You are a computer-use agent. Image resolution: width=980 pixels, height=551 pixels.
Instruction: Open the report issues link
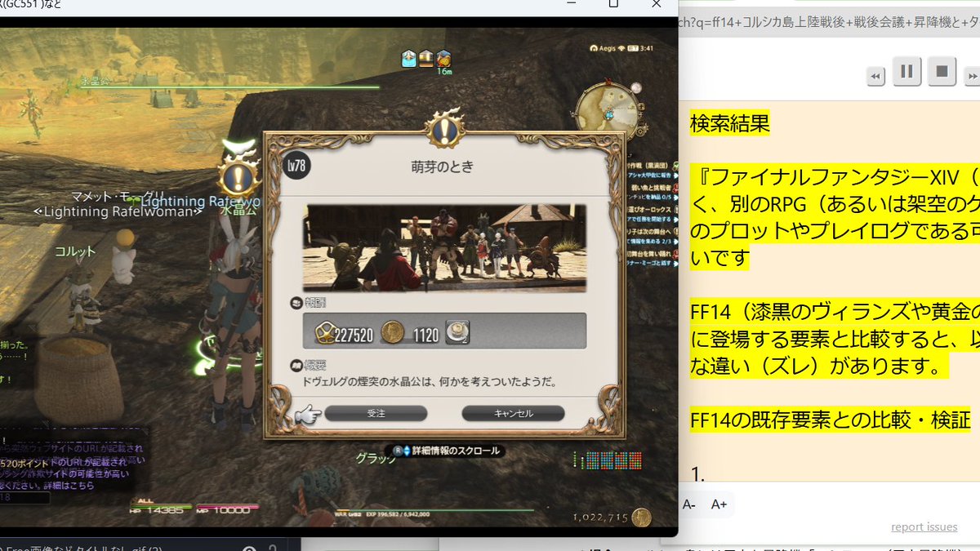(924, 527)
